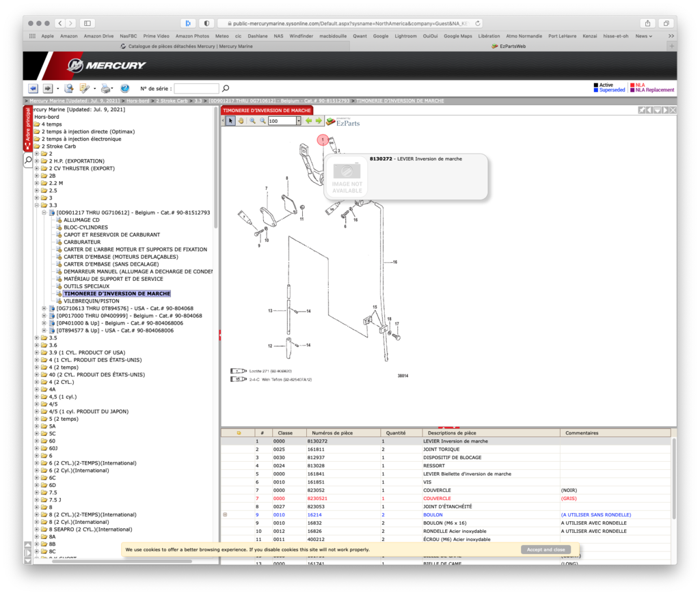Switch to EzPartsWeb browser tab
700x595 pixels.
(x=509, y=46)
